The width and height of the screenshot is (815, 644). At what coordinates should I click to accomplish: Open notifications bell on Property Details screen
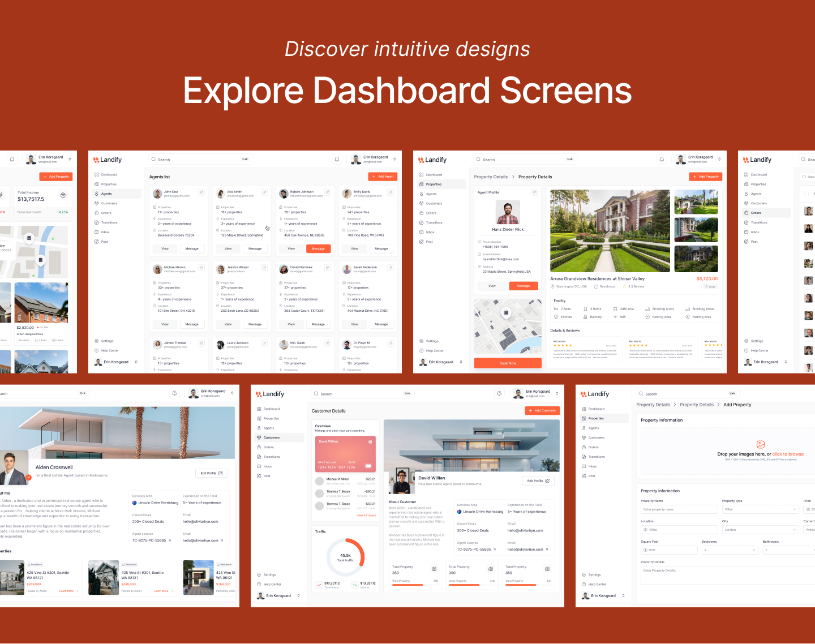click(x=662, y=159)
